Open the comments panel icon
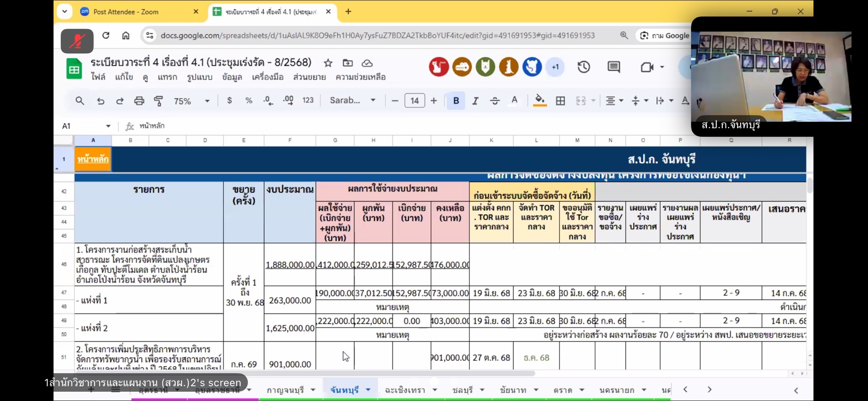 (x=613, y=67)
